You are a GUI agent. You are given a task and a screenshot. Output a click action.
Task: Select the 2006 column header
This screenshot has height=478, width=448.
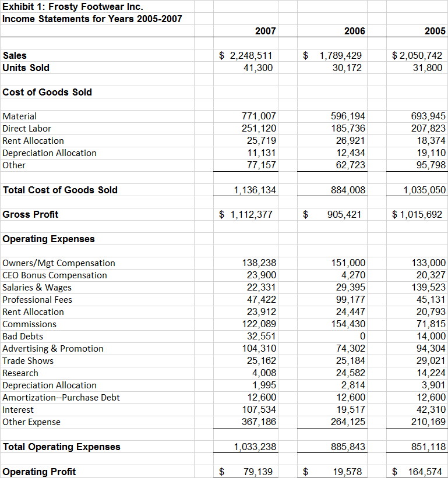354,31
